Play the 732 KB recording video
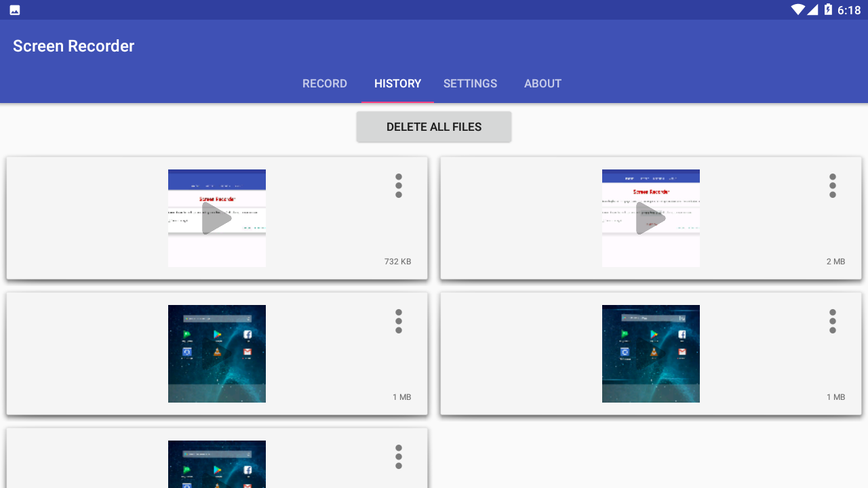The image size is (868, 488). point(217,218)
